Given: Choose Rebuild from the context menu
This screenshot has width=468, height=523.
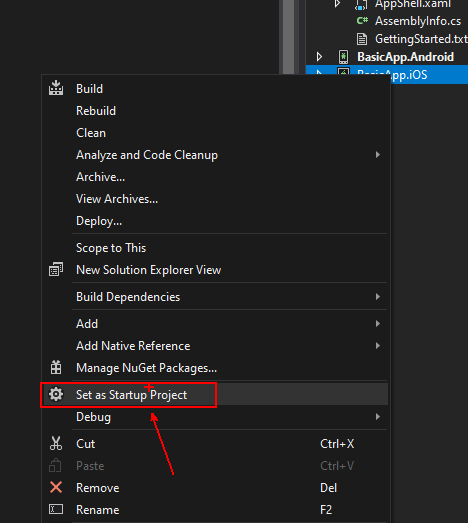Looking at the screenshot, I should click(x=96, y=111).
